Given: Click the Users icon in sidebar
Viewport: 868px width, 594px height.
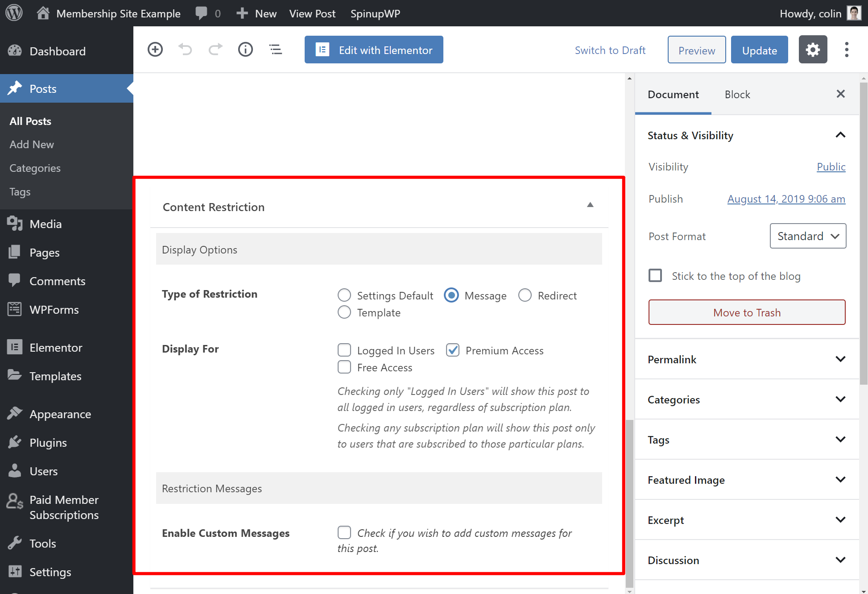Looking at the screenshot, I should pyautogui.click(x=15, y=471).
